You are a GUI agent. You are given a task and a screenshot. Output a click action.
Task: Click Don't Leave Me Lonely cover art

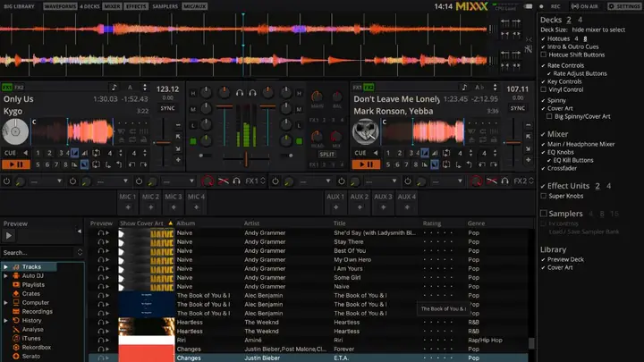tap(366, 131)
